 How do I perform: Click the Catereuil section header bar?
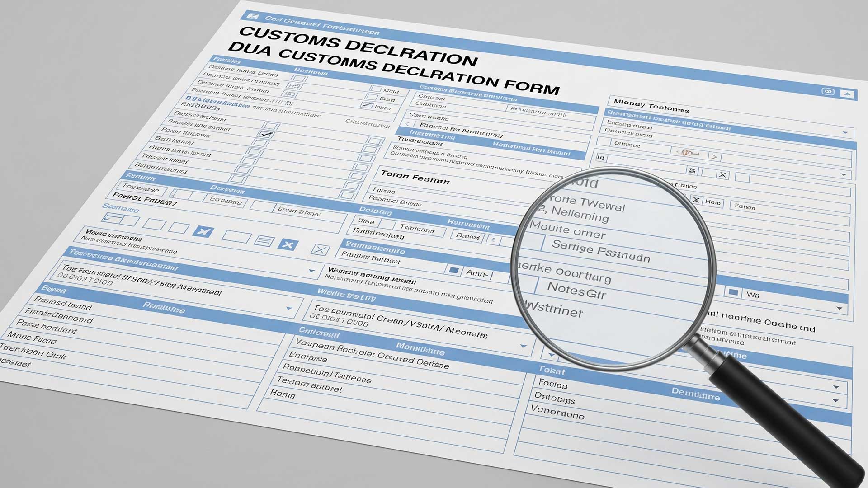[x=319, y=333]
